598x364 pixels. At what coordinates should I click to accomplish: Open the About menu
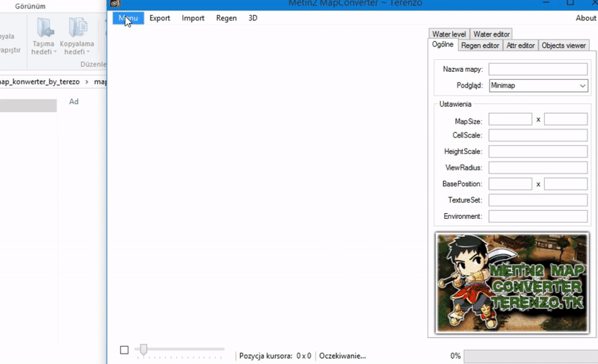coord(585,18)
